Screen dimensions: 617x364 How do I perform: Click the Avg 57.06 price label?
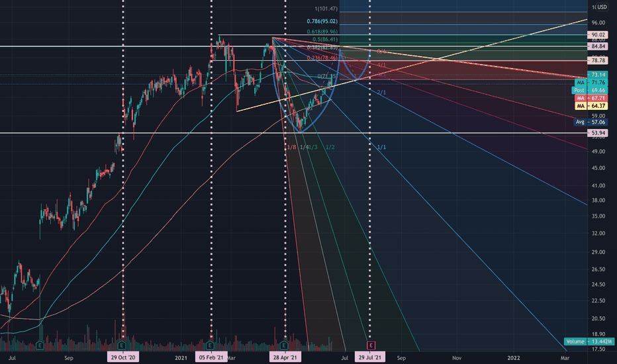click(x=591, y=122)
